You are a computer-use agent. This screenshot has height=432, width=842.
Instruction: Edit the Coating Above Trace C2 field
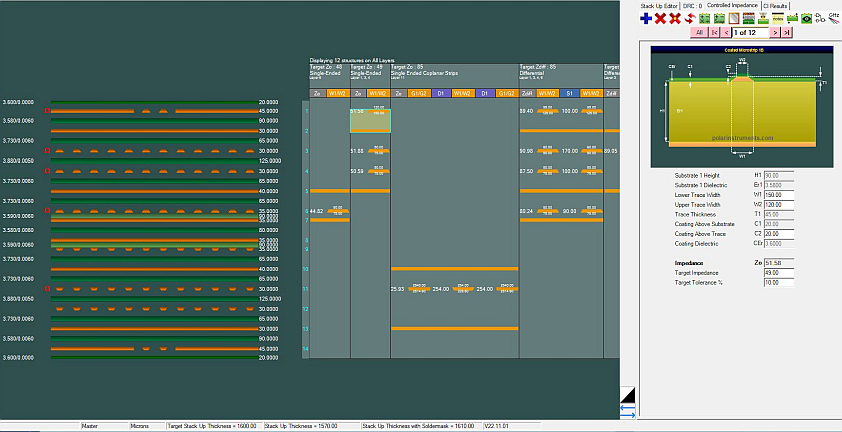[x=779, y=234]
